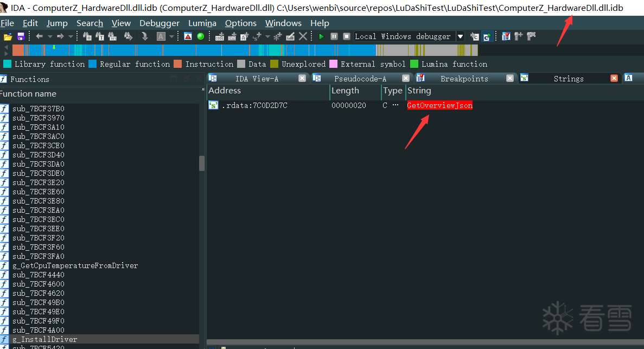Close the Pseudocode-A tab

point(406,78)
